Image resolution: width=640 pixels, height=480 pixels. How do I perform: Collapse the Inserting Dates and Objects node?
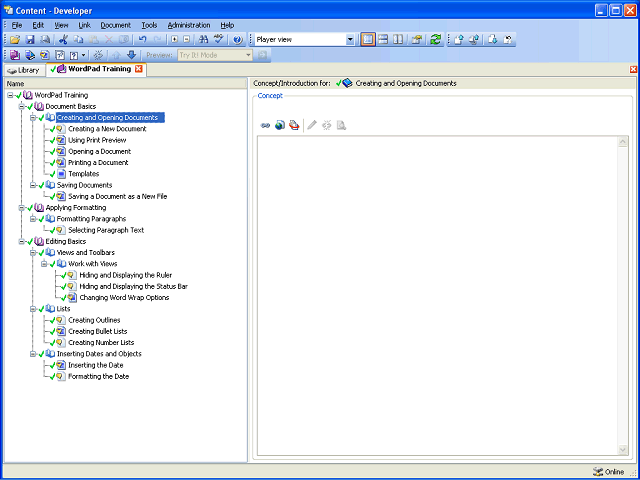pos(33,354)
